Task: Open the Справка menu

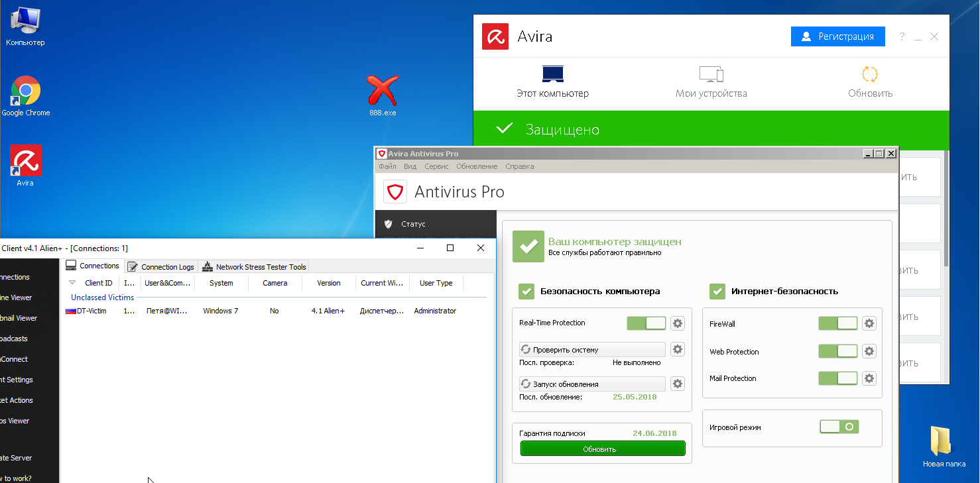Action: pos(519,166)
